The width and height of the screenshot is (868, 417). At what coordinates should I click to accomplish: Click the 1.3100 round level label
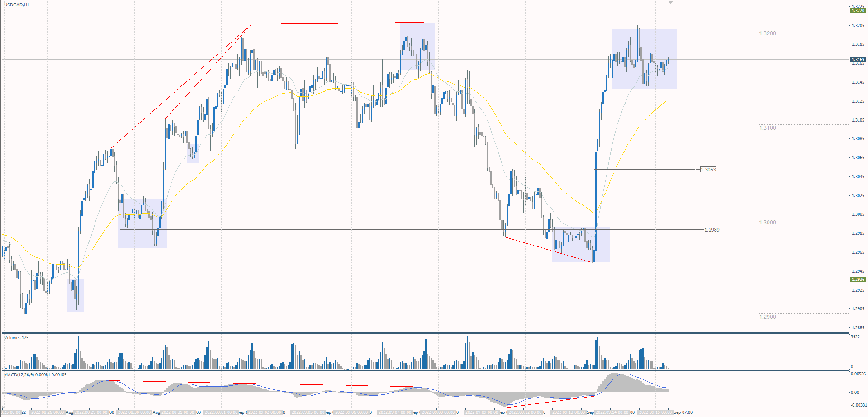[768, 128]
